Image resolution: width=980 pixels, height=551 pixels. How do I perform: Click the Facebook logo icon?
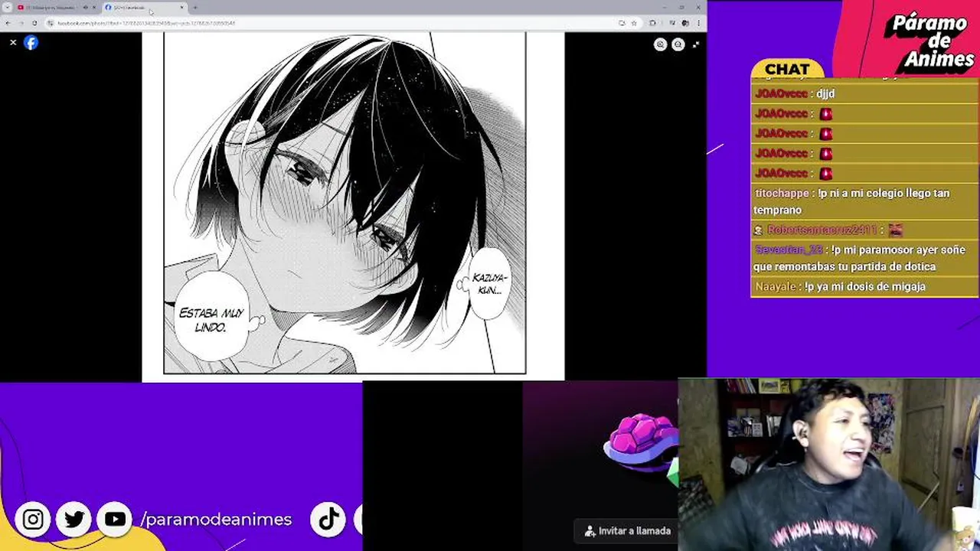tap(31, 43)
